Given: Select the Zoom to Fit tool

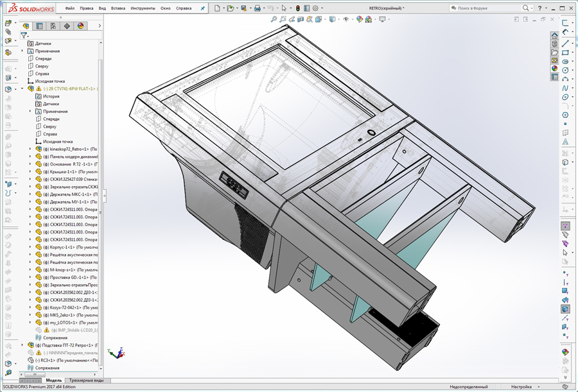Looking at the screenshot, I should tap(273, 20).
